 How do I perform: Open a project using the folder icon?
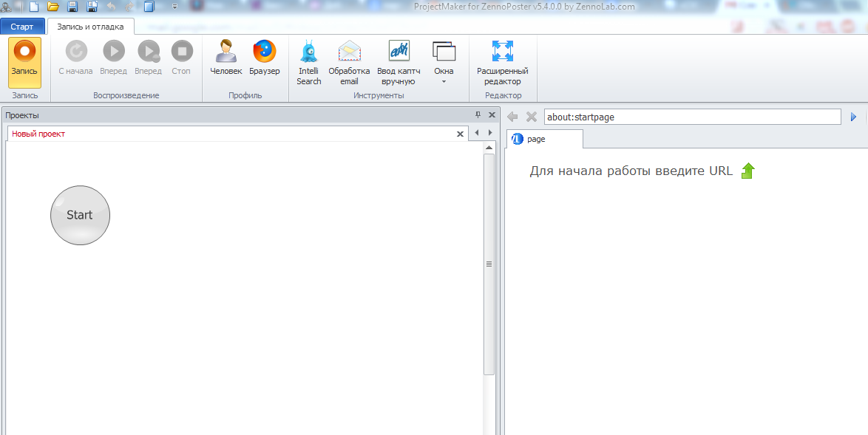click(x=53, y=7)
